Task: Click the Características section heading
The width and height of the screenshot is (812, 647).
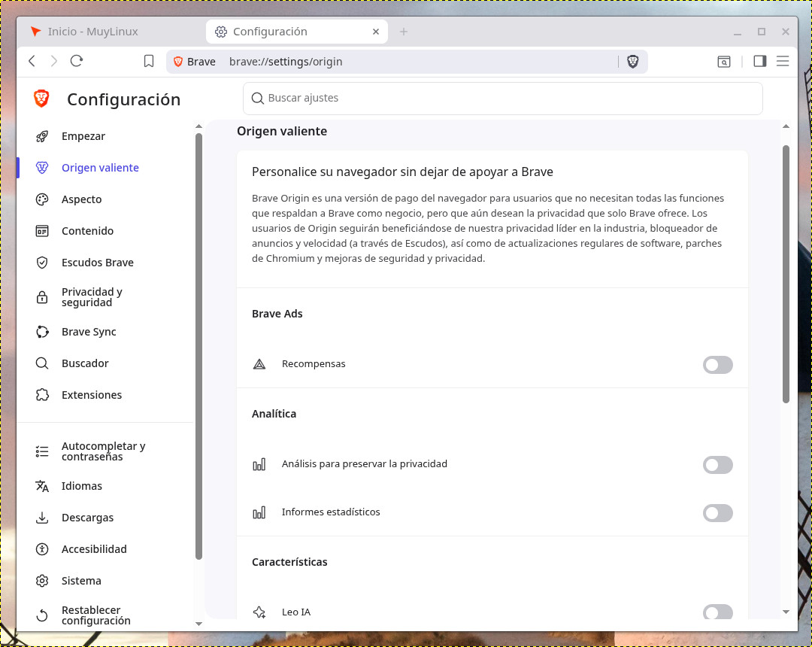Action: point(289,562)
